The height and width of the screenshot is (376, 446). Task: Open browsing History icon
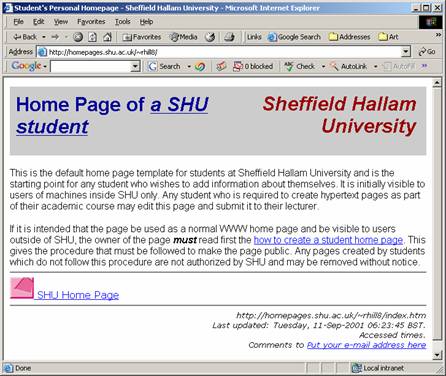coord(210,37)
